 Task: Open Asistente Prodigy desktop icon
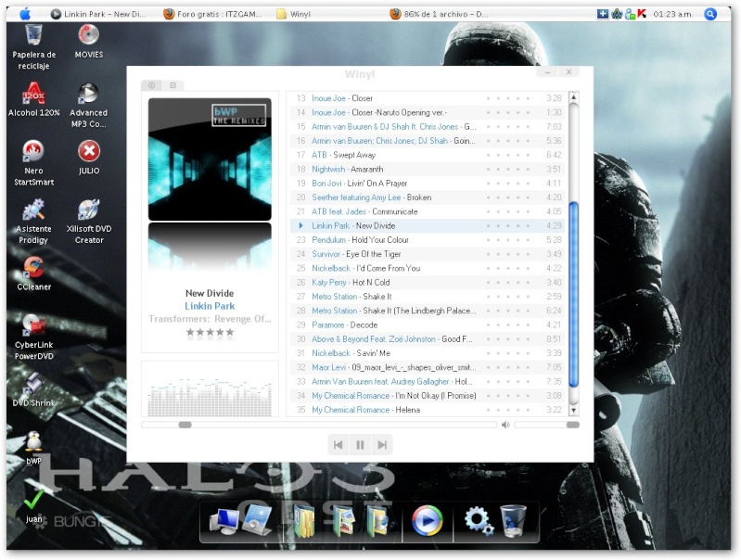pyautogui.click(x=33, y=222)
